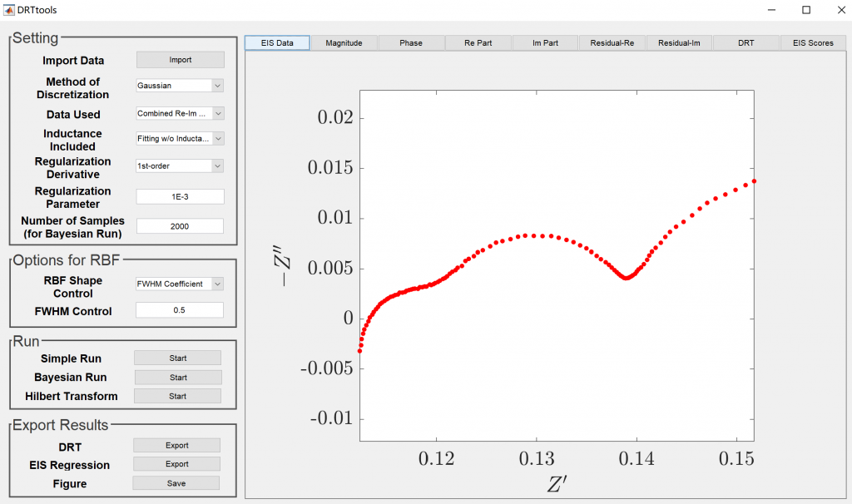Start the Simple Run

178,358
